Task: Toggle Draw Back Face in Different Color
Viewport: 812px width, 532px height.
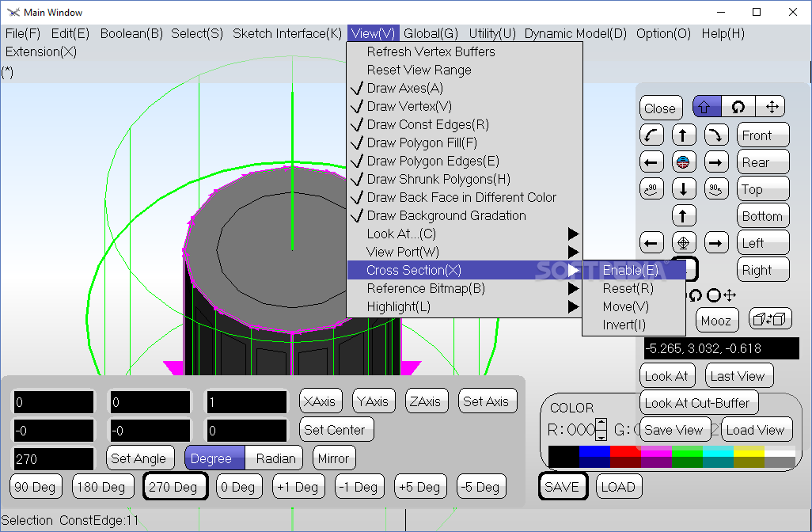Action: coord(465,197)
